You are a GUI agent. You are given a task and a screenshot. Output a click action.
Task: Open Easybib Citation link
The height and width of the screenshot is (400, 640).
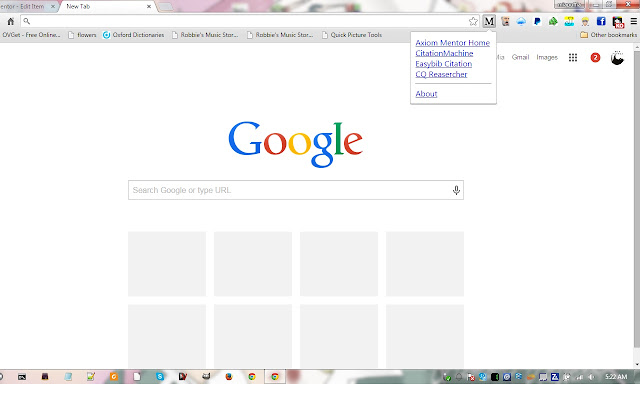coord(444,64)
